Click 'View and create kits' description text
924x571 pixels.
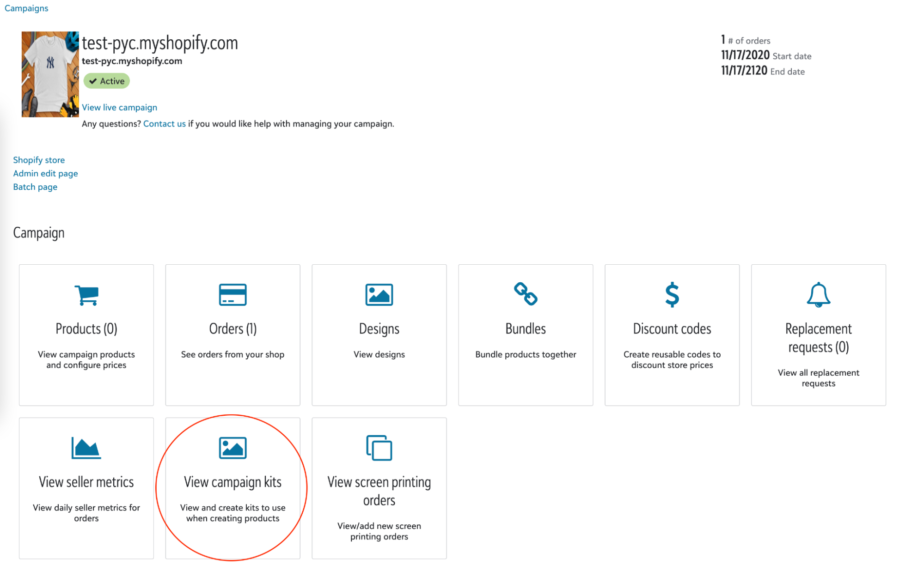(233, 513)
